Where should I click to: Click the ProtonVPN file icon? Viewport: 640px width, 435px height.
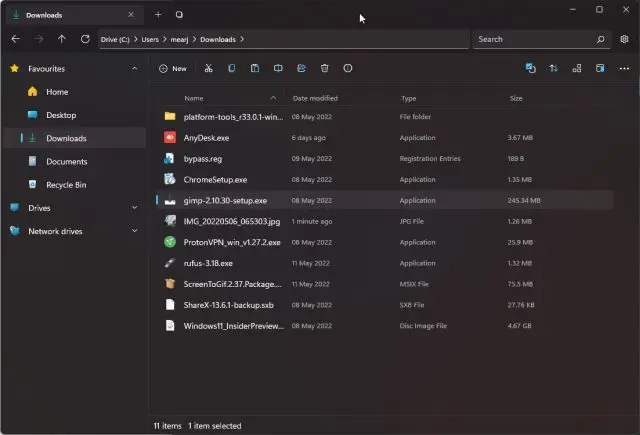pyautogui.click(x=170, y=242)
